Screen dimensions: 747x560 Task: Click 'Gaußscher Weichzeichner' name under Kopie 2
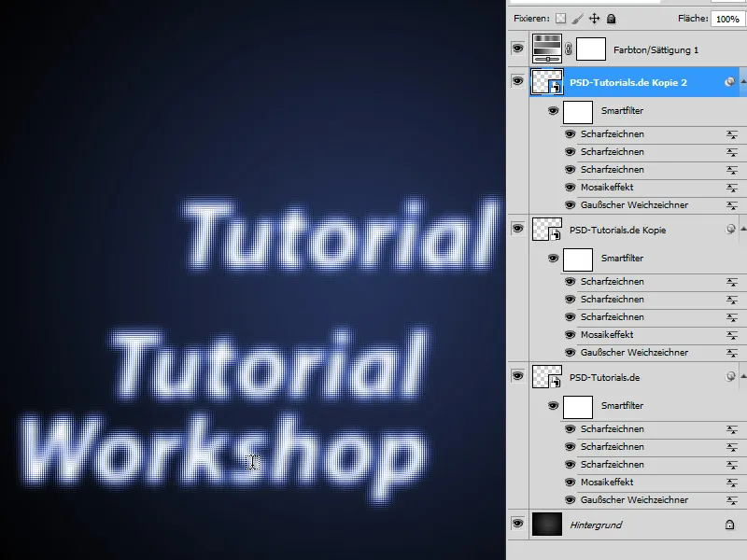coord(634,205)
